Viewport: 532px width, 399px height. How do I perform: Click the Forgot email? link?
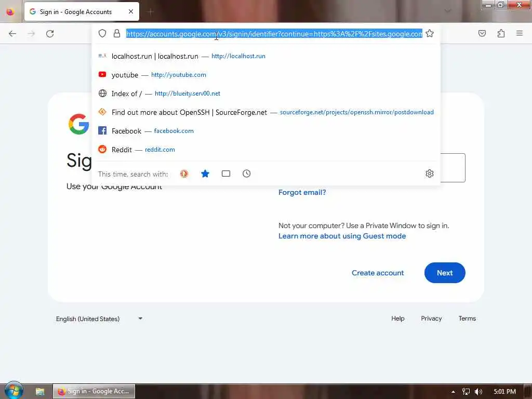pyautogui.click(x=302, y=192)
